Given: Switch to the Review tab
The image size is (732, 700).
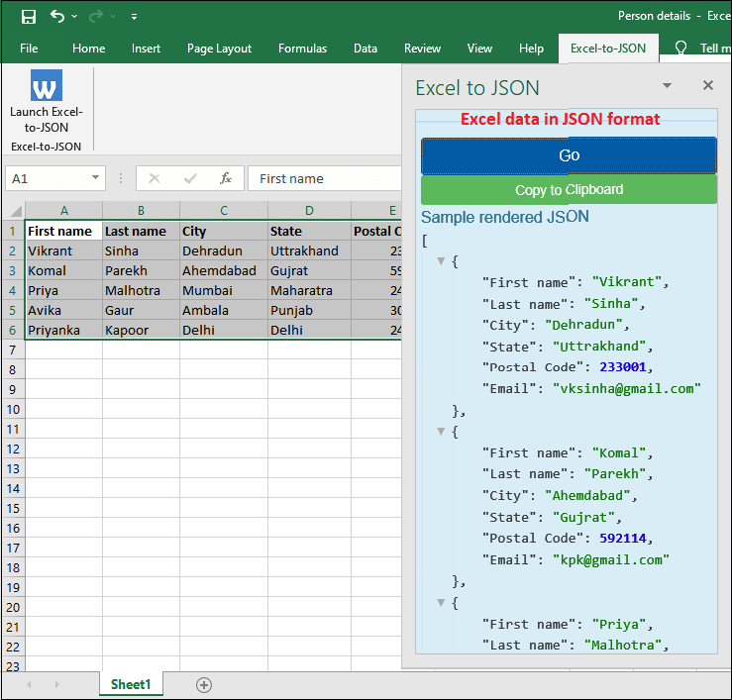Looking at the screenshot, I should pyautogui.click(x=422, y=49).
